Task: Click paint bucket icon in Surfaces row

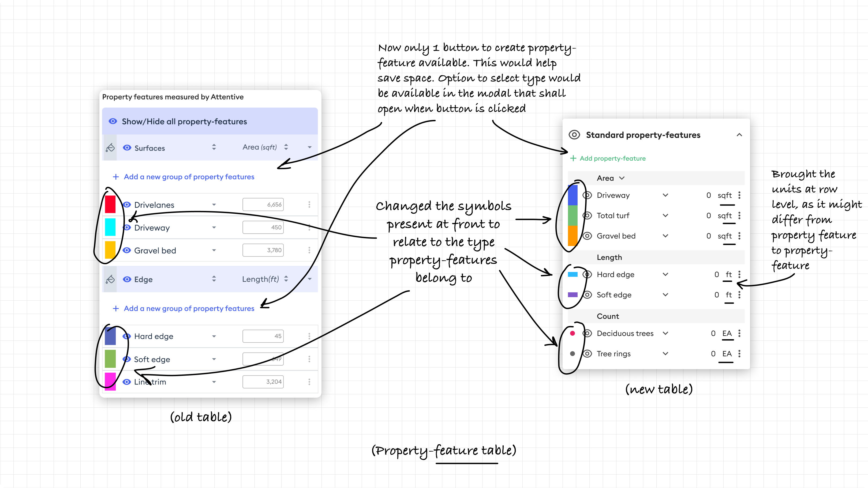Action: (110, 147)
